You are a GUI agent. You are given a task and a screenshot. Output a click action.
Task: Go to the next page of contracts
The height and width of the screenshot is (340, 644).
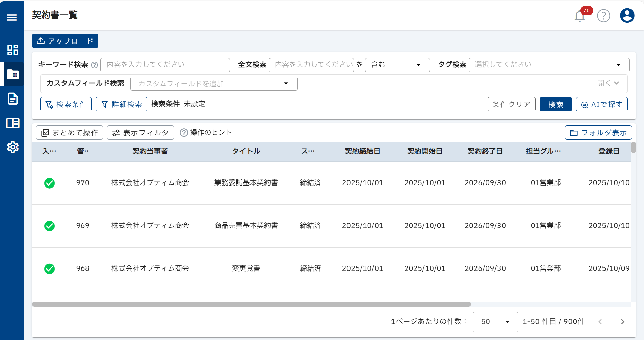click(622, 322)
